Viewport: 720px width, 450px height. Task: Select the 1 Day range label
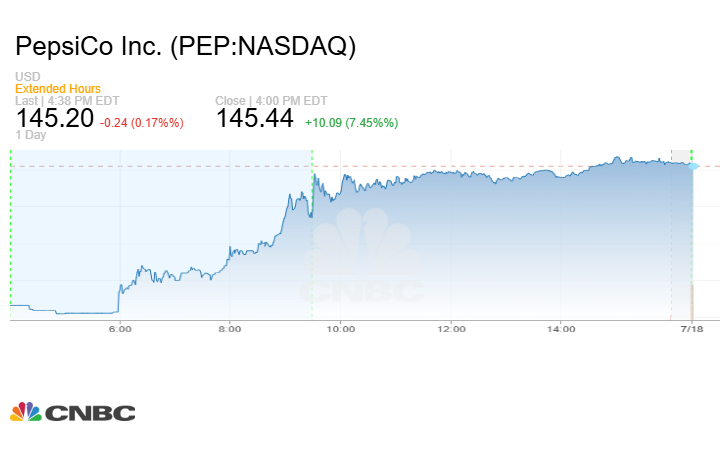coord(32,134)
